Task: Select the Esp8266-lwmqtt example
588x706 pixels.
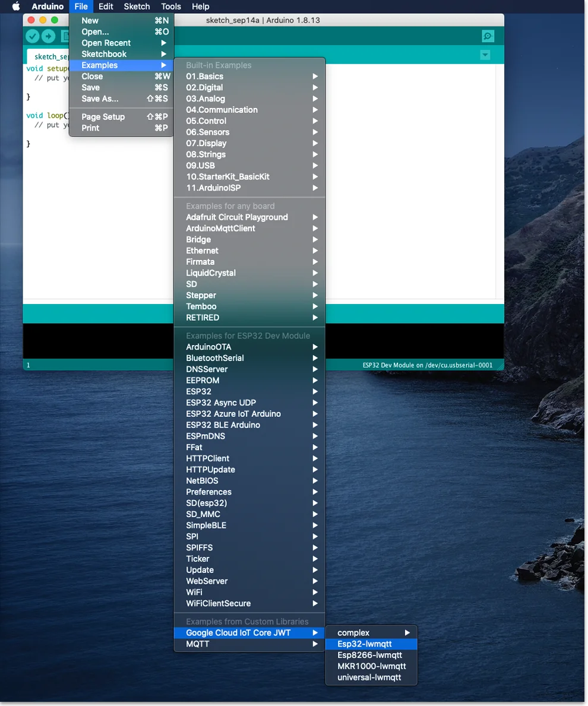Action: [x=371, y=655]
